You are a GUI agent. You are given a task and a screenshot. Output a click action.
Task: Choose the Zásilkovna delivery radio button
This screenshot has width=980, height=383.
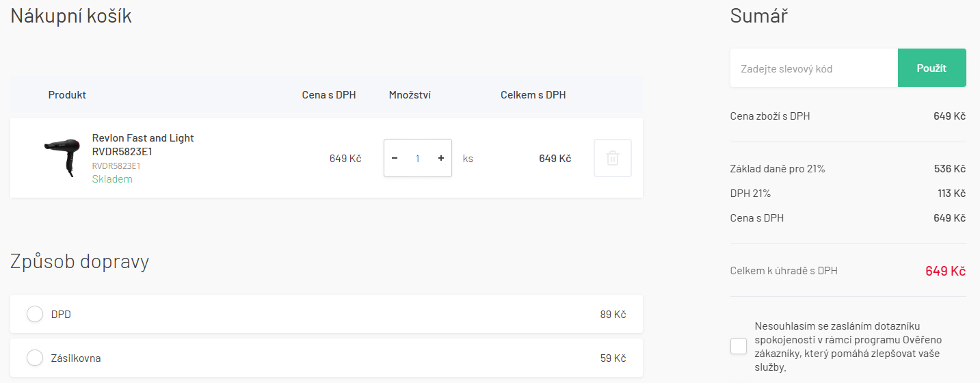(35, 358)
